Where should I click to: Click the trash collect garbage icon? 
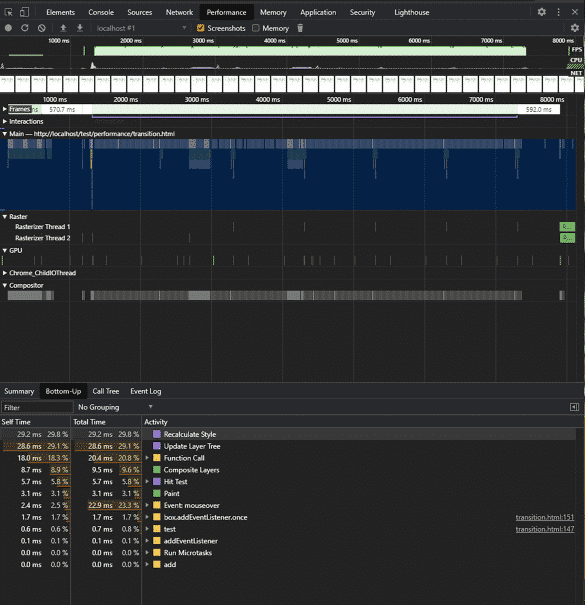tap(300, 28)
